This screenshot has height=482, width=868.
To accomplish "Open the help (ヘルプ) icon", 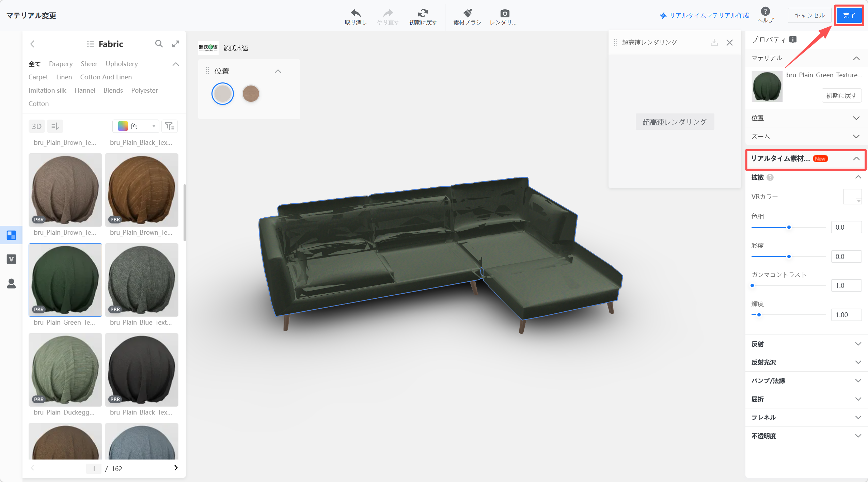I will [765, 11].
